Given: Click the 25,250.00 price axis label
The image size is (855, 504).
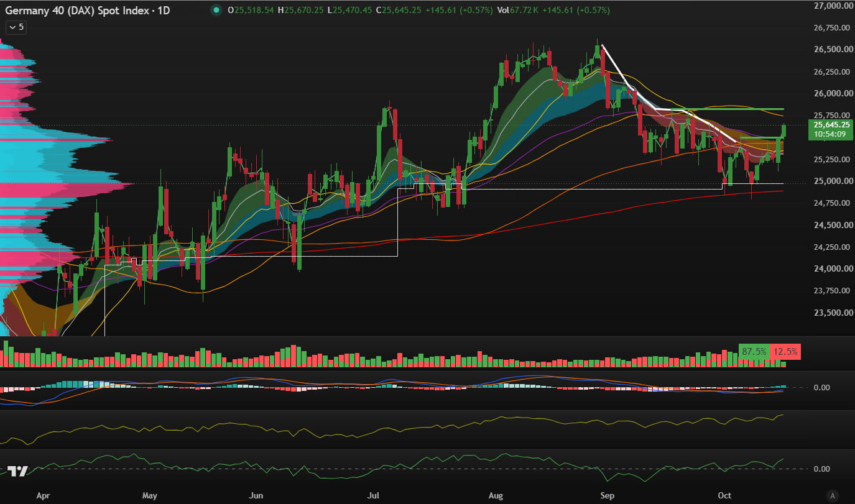Looking at the screenshot, I should pos(831,160).
